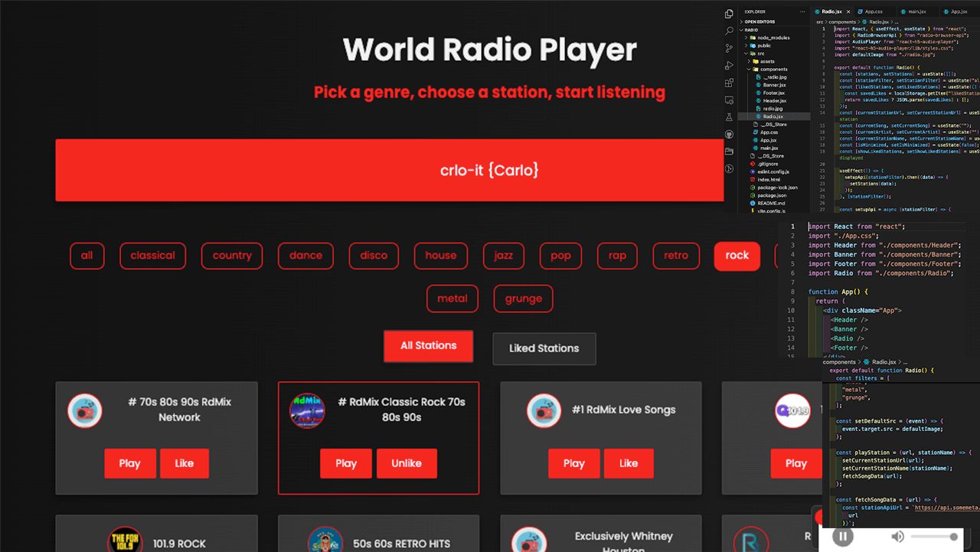Unlike the RdMix Classic Rock station
The width and height of the screenshot is (980, 552).
(407, 463)
